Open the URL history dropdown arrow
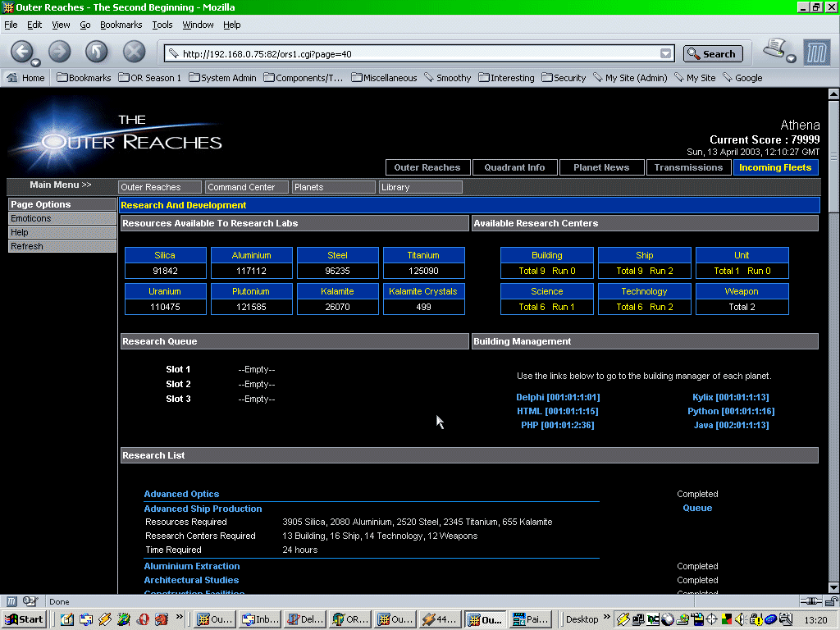Image resolution: width=840 pixels, height=630 pixels. [x=666, y=54]
